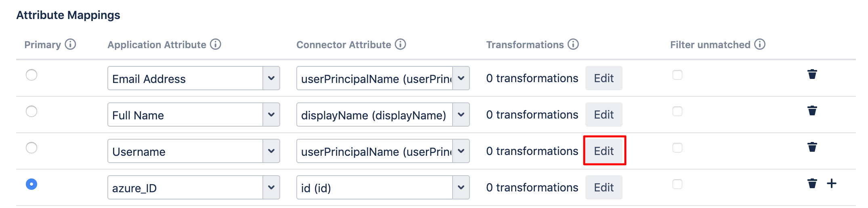Expand the id (id) connector attribute dropdown
868x208 pixels.
coord(383,187)
